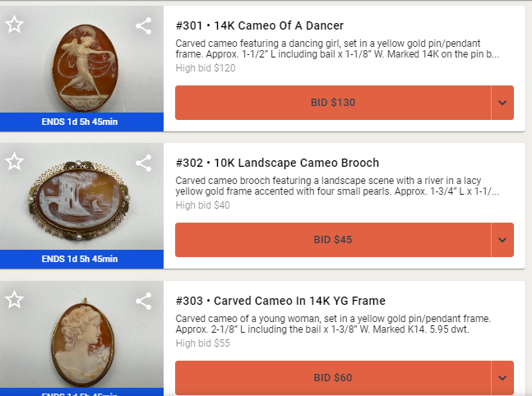Open lot title #302 10K Landscape Cameo Brooch

coord(277,163)
